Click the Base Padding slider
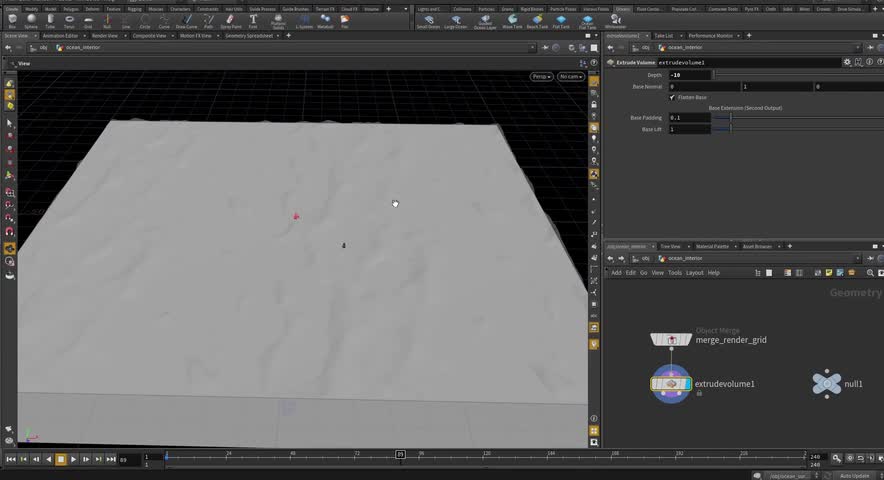The height and width of the screenshot is (480, 884). click(798, 117)
